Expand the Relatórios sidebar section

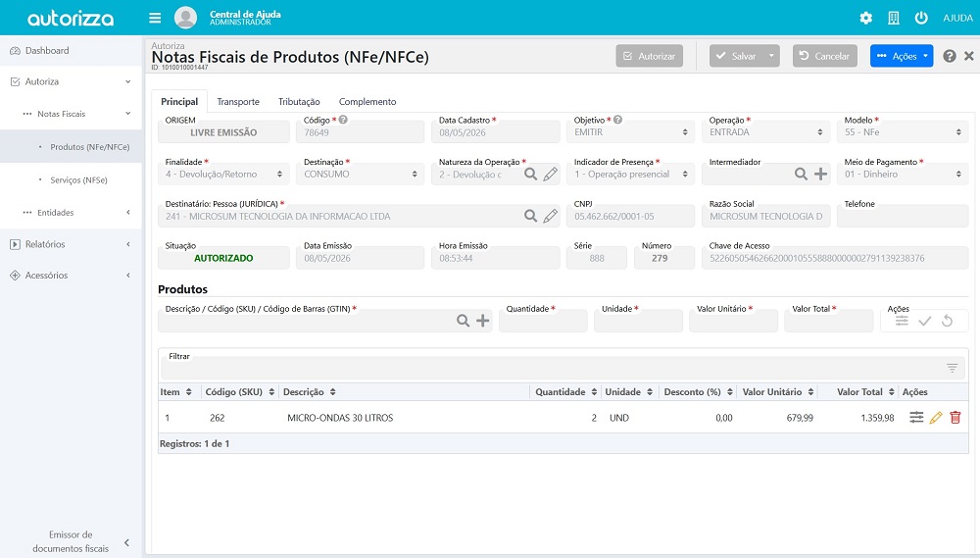coord(71,244)
